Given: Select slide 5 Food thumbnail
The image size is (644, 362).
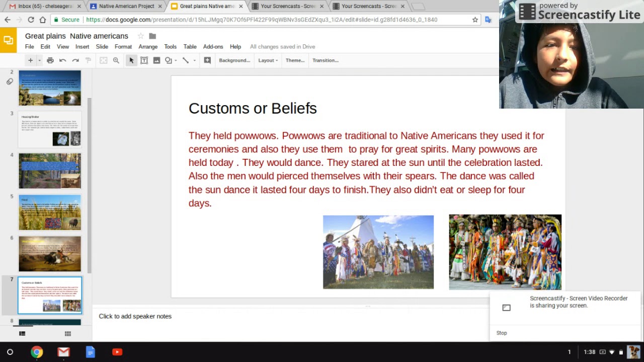Looking at the screenshot, I should (x=50, y=213).
